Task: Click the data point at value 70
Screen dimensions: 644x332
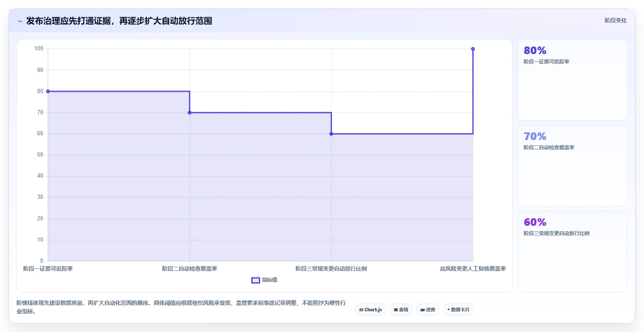Action: (190, 112)
